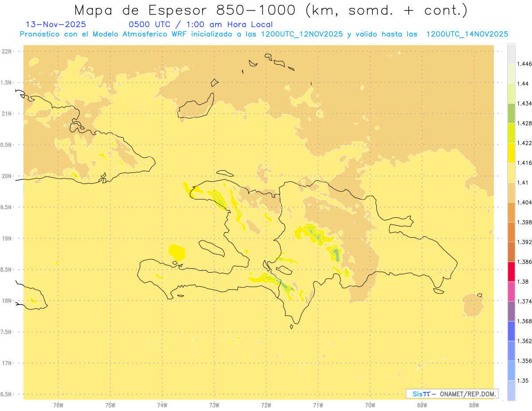Click the '1.392' colorbar value
The height and width of the screenshot is (411, 532).
524,242
